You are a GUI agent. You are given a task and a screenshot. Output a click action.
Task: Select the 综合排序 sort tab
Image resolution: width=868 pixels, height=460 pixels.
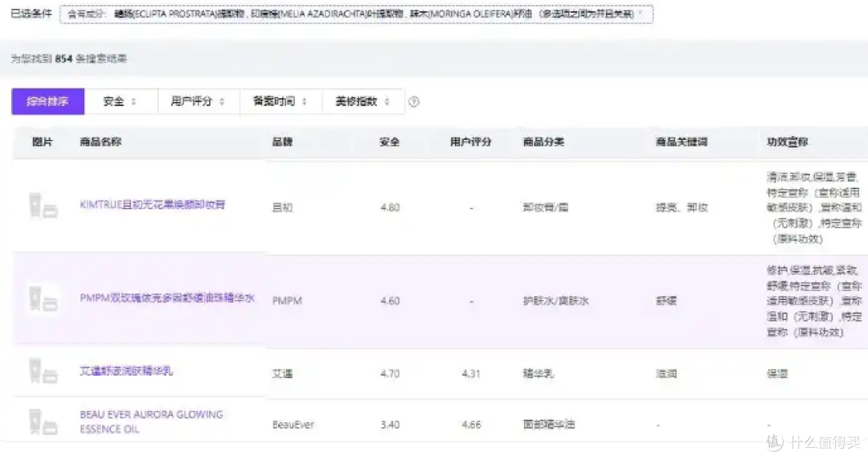[48, 101]
